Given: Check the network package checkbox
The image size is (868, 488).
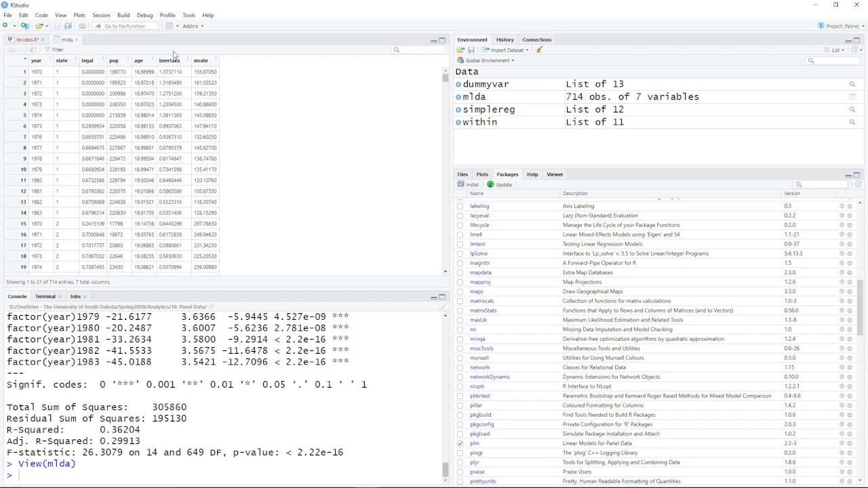Looking at the screenshot, I should [460, 367].
